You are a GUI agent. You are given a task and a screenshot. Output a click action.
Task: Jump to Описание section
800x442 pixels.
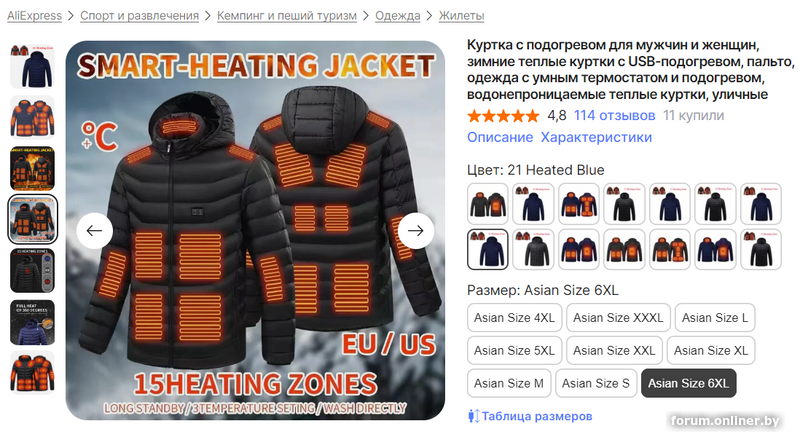point(500,137)
